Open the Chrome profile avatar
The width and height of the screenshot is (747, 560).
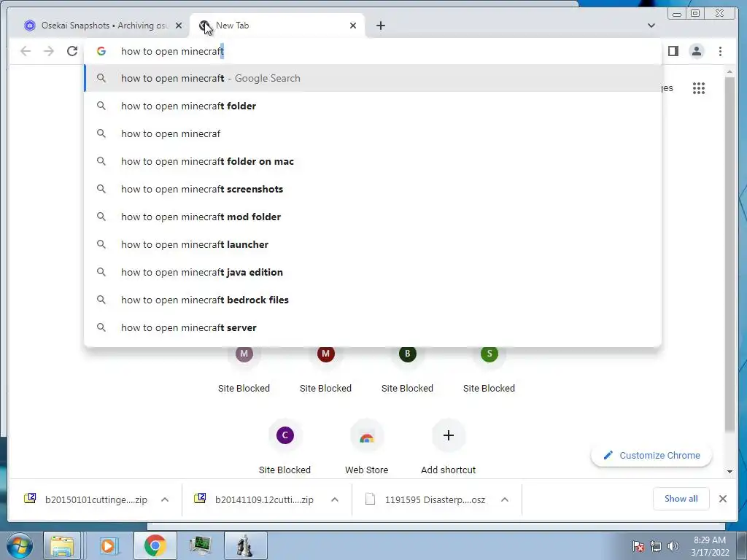tap(697, 51)
